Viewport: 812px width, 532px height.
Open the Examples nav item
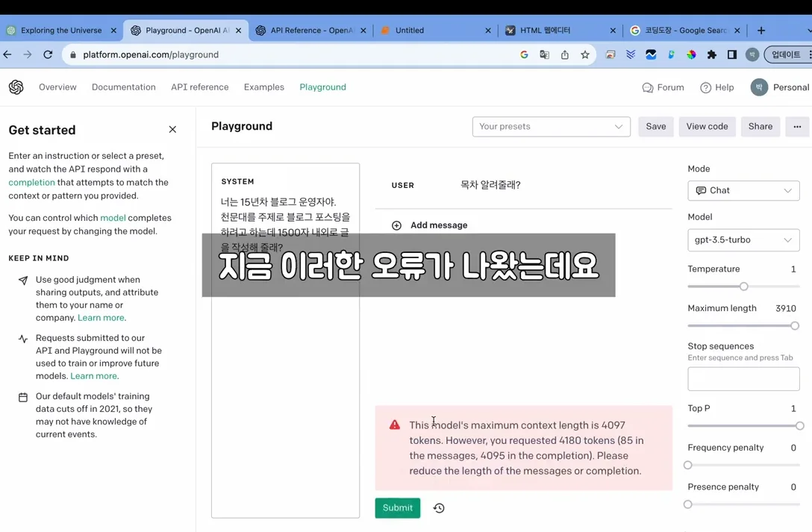pos(264,87)
